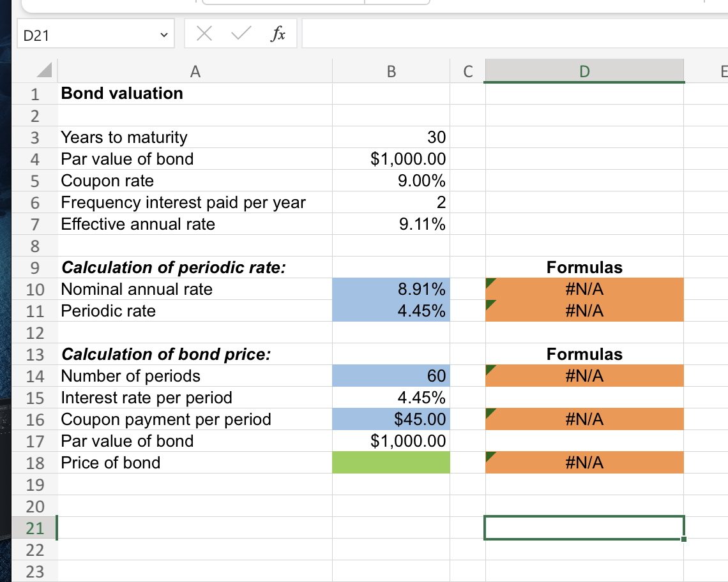Select column header B

coord(390,71)
